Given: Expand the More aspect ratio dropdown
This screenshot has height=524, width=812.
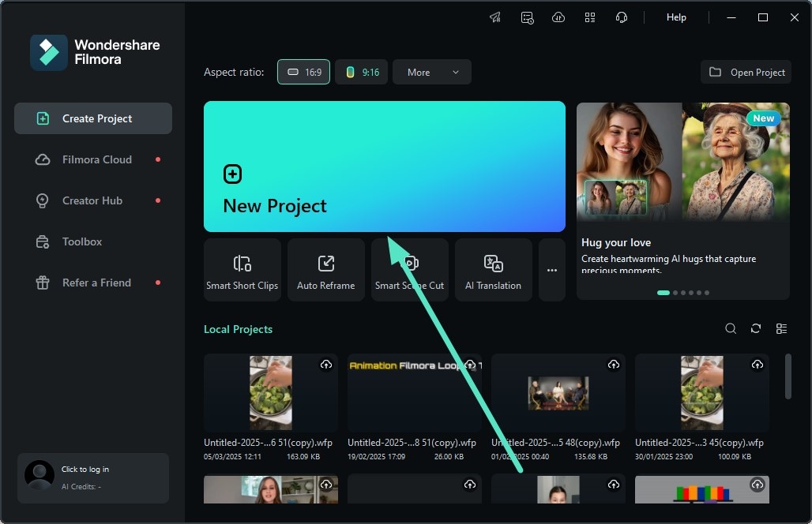Looking at the screenshot, I should [432, 72].
